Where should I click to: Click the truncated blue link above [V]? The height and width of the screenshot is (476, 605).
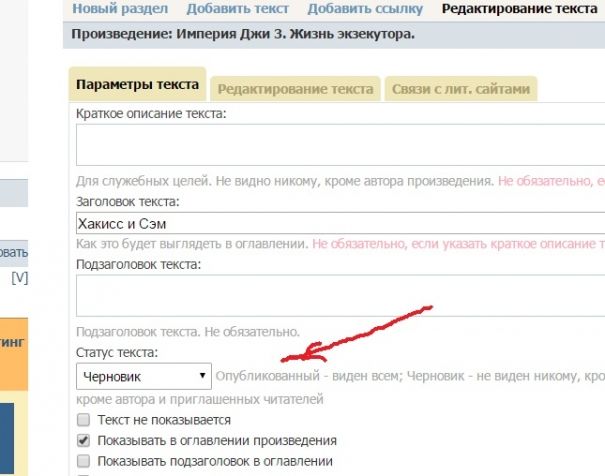pyautogui.click(x=14, y=253)
